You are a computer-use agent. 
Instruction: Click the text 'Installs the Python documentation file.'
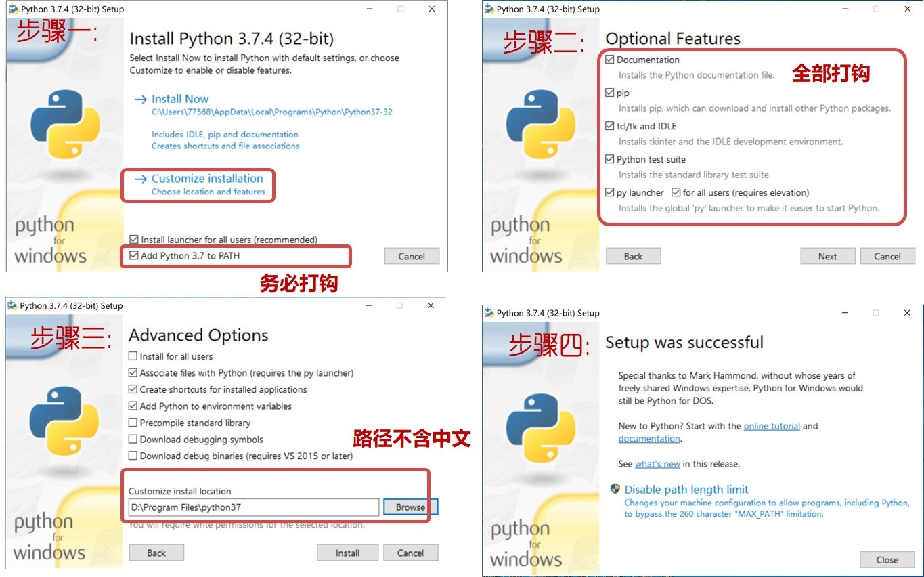[697, 75]
